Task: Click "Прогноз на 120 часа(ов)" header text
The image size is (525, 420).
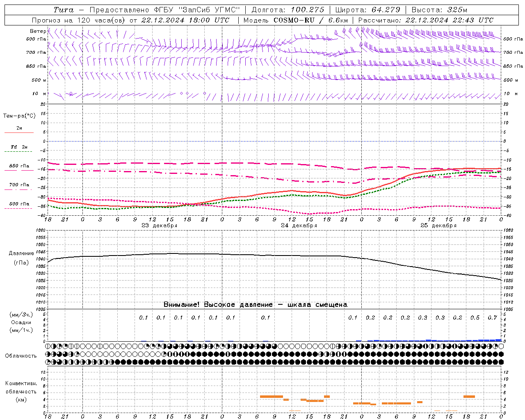Action: pyautogui.click(x=79, y=20)
